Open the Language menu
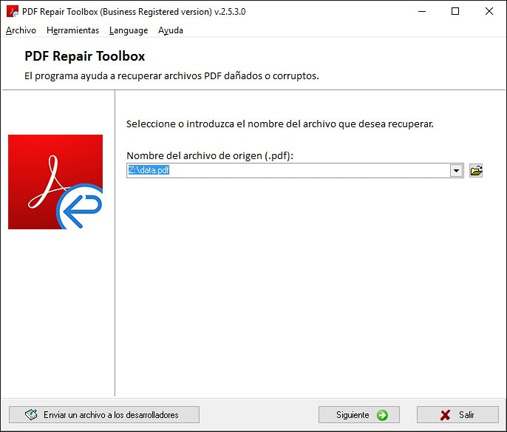 pyautogui.click(x=128, y=30)
